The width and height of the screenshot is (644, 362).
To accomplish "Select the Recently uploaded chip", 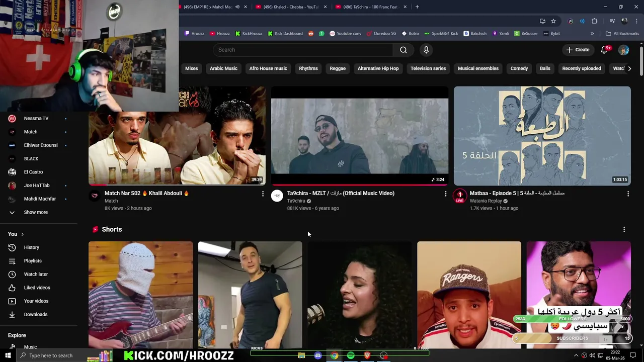I will click(x=582, y=68).
